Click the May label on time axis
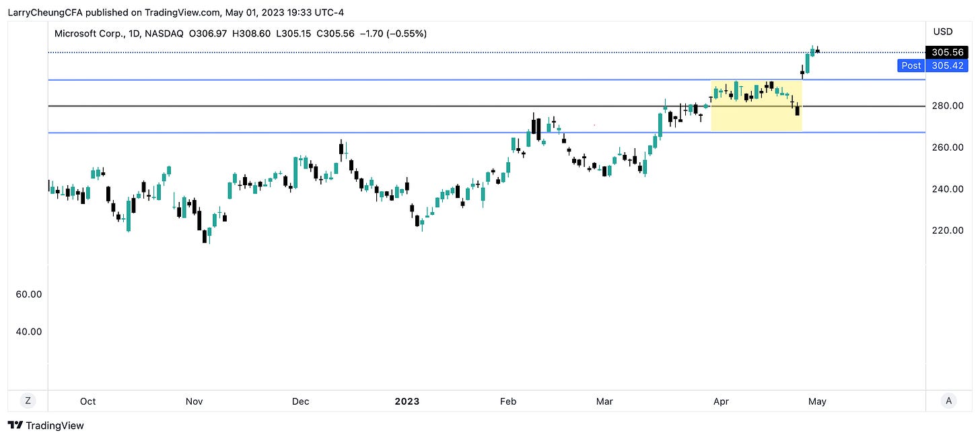Image resolution: width=980 pixels, height=439 pixels. 817,401
